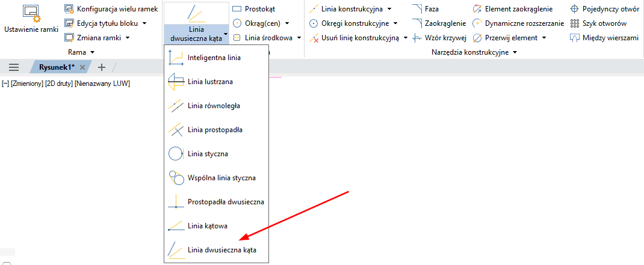This screenshot has width=644, height=265.
Task: Choose Linia prostopadła from dropdown list
Action: tap(216, 130)
